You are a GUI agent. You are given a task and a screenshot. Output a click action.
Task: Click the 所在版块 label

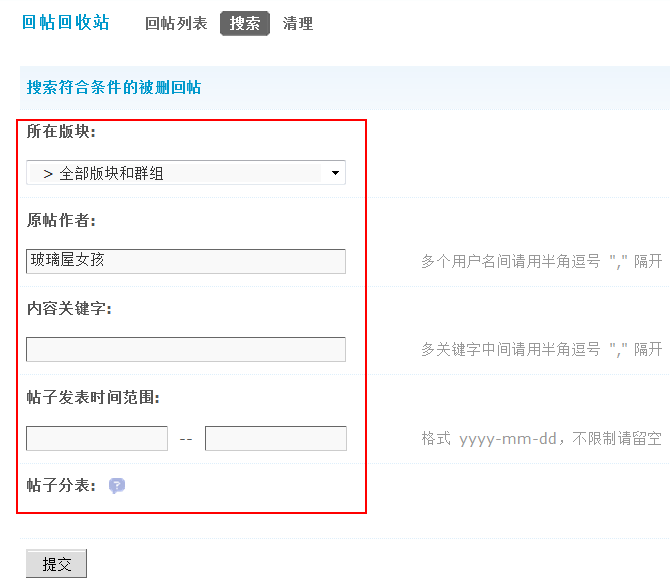(x=61, y=132)
